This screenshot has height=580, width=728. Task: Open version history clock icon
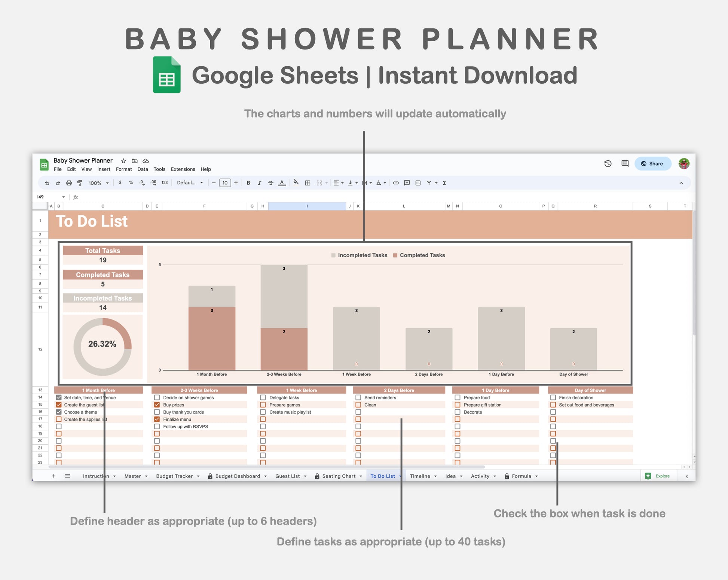pos(608,163)
